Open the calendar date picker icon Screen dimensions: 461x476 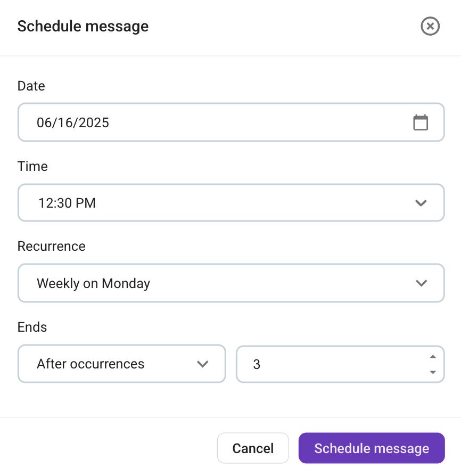click(421, 122)
